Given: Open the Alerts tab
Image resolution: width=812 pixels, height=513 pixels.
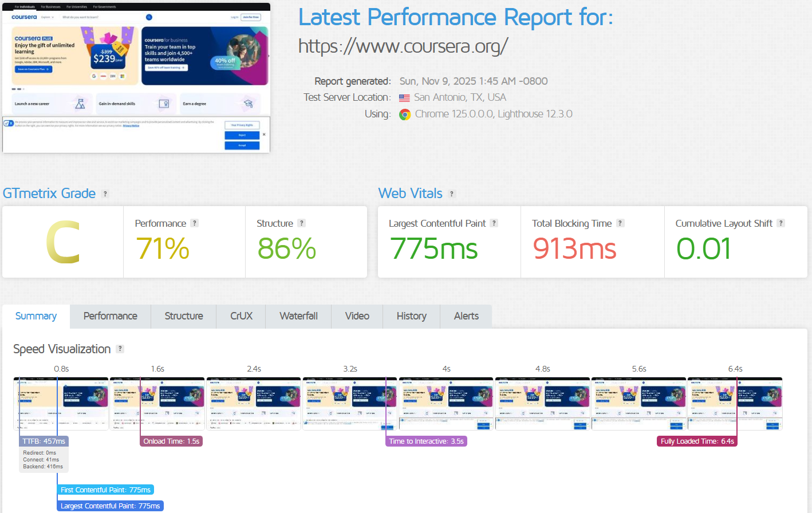Looking at the screenshot, I should 466,316.
